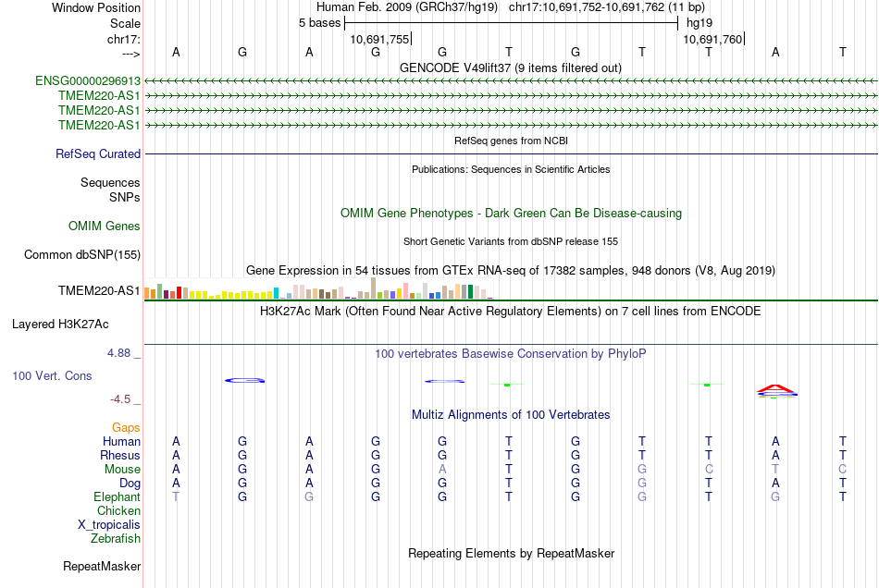Click the blue RefSeq Curated track line

[x=511, y=154]
